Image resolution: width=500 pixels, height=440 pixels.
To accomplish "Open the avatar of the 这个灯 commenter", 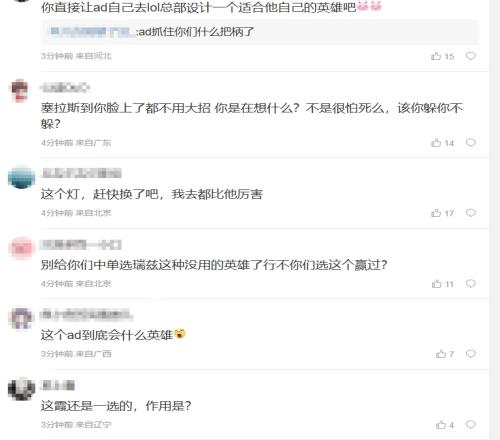I will (22, 177).
